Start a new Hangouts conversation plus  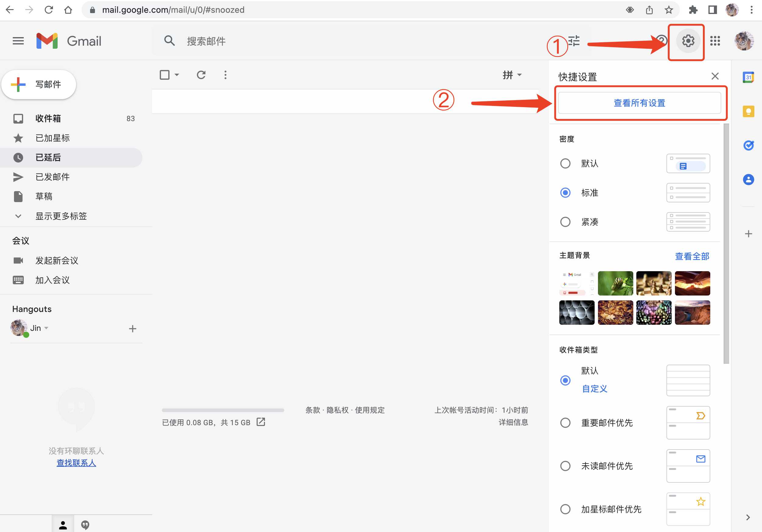(132, 329)
